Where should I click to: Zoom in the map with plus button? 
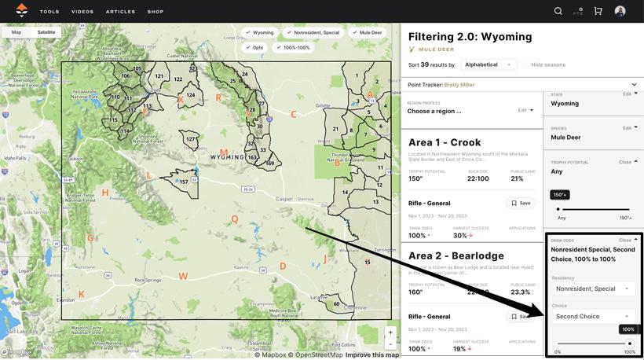390,332
